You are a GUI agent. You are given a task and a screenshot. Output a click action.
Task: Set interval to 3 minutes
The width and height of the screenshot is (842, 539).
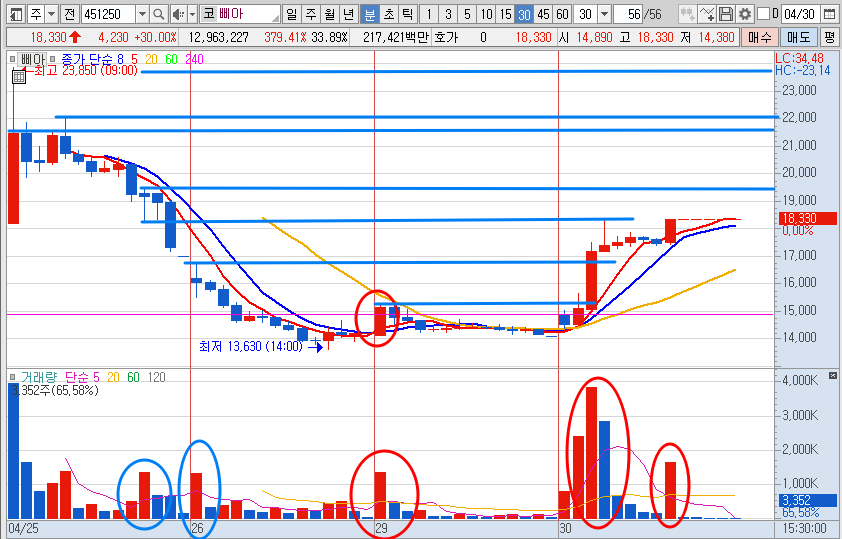pos(448,14)
